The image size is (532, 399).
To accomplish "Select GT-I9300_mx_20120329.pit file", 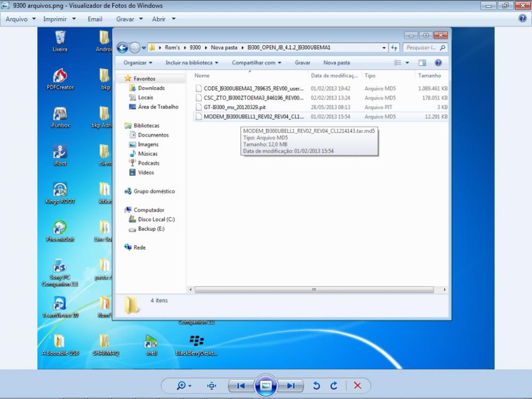I will (x=321, y=107).
